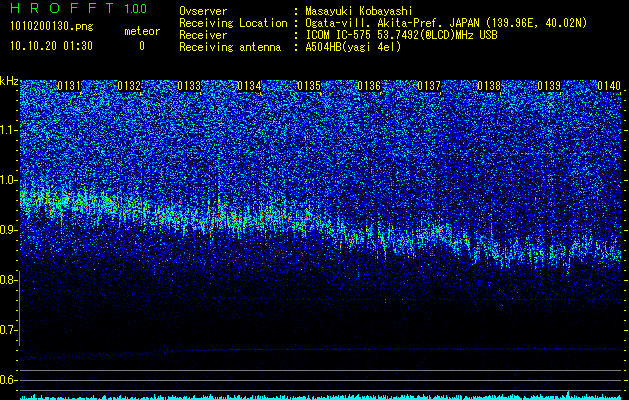
Task: Select the 0.9 kHz axis label
Action: tap(10, 230)
